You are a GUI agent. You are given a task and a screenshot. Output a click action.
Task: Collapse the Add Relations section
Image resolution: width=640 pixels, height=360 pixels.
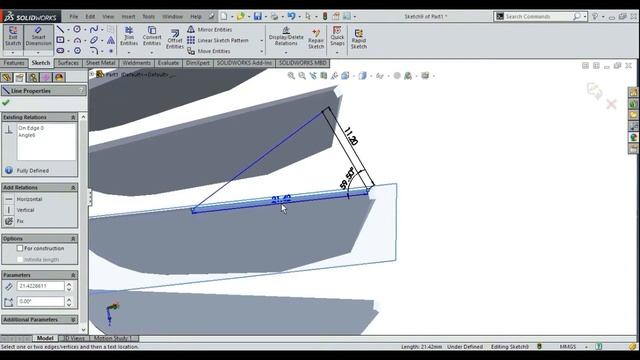[73, 187]
